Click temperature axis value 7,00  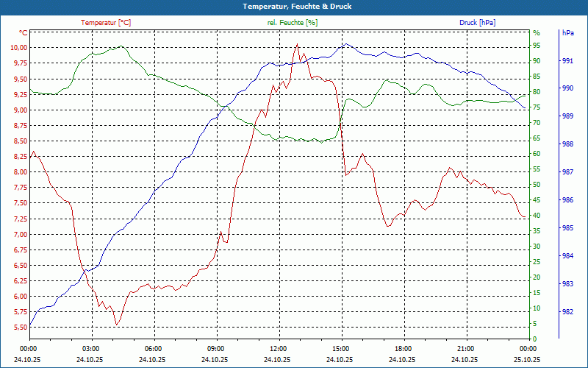tap(21, 234)
